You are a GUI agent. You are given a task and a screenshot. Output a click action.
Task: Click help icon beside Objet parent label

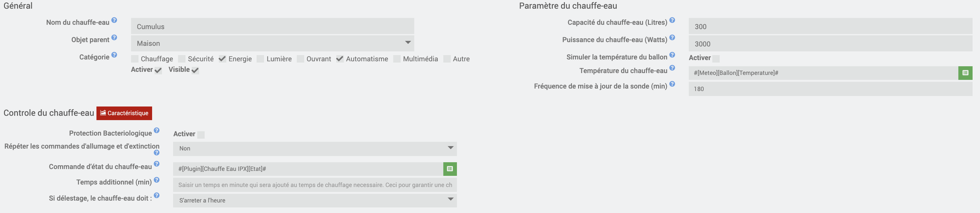[114, 38]
